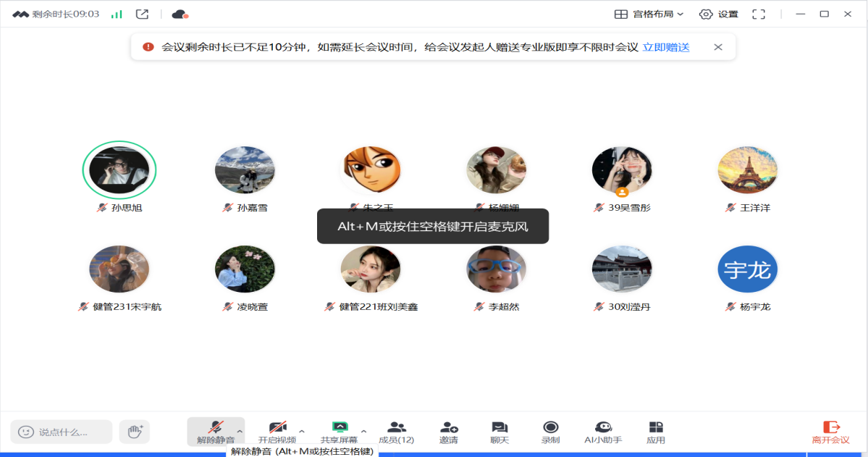Viewport: 868px width, 457px height.
Task: Click the raise hand icon
Action: [x=134, y=432]
